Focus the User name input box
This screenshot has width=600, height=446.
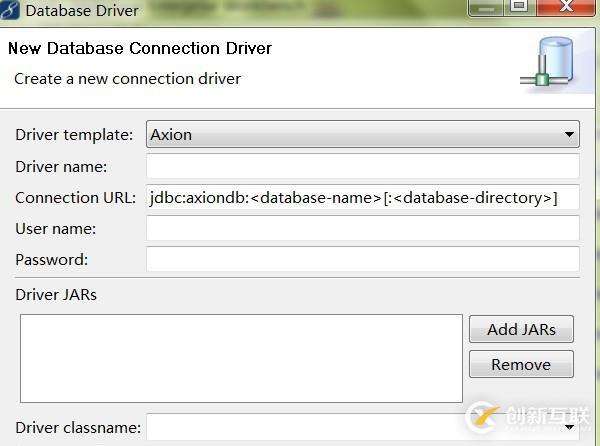[x=363, y=229]
